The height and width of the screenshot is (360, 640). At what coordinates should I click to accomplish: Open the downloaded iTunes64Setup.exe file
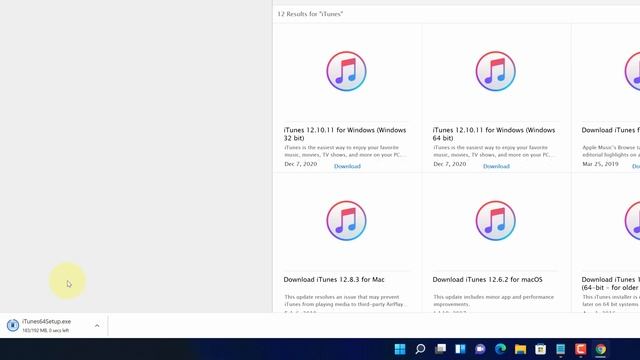coord(47,322)
